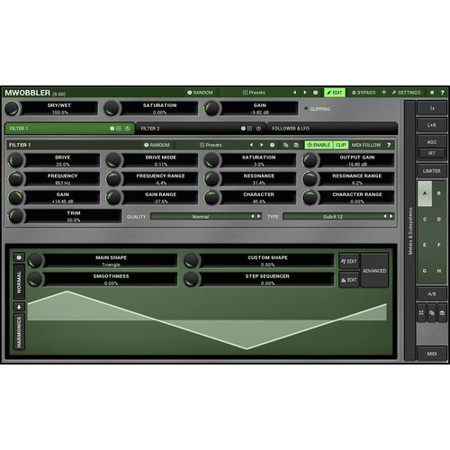Switch to the Filter 2 tab
Screen dimensions: 450x450
pyautogui.click(x=200, y=128)
